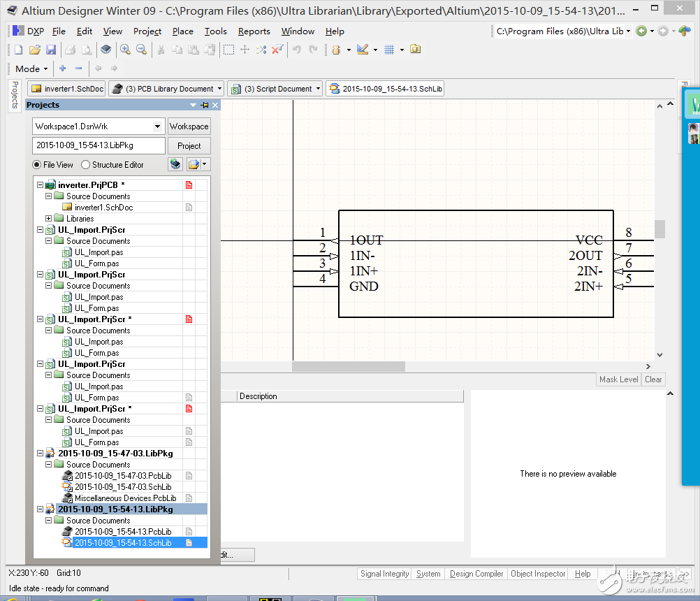This screenshot has height=601, width=700.
Task: Collapse the 2015-10-09_15-54-13.LibPkg node
Action: point(41,509)
